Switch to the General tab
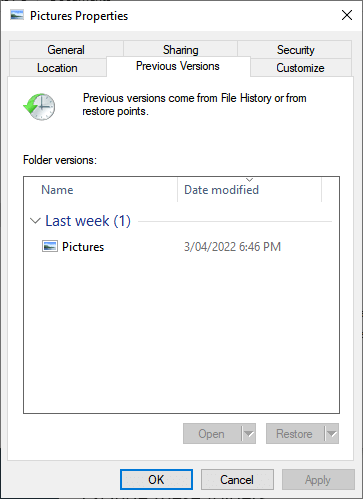363x499 pixels. (x=66, y=50)
